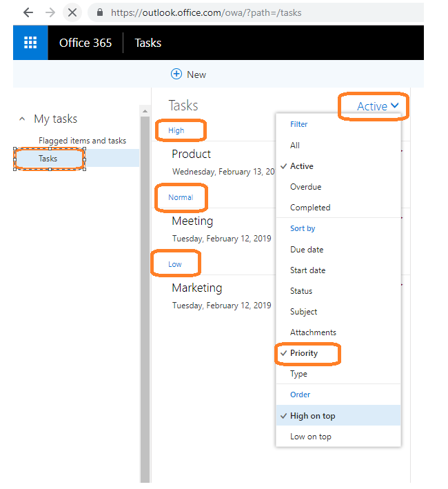Select High on top order
The image size is (448, 489).
point(338,416)
